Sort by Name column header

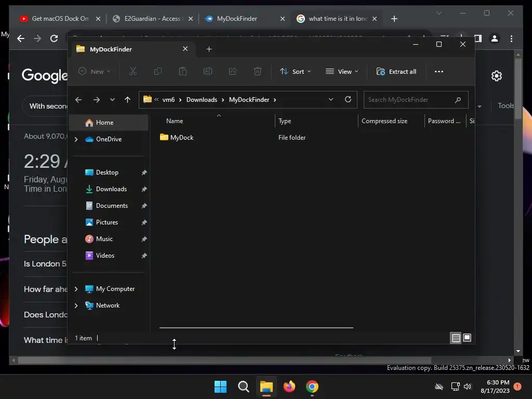[x=175, y=121]
